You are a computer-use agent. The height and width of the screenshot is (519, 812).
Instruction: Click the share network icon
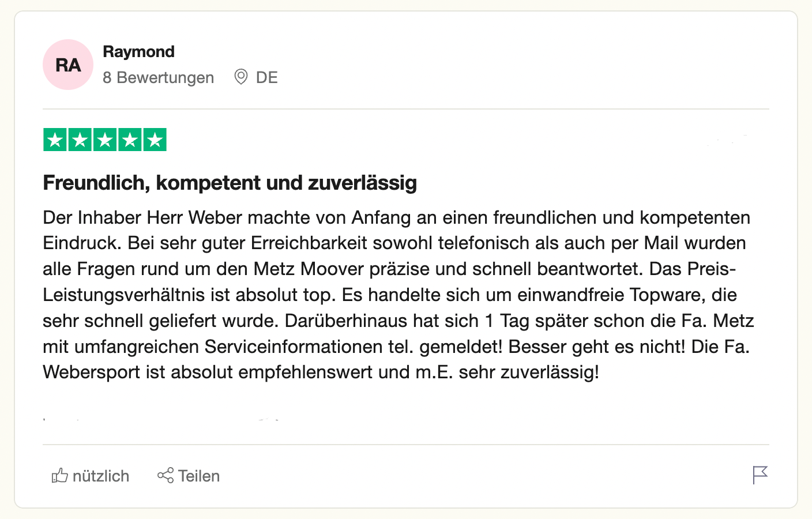point(166,475)
